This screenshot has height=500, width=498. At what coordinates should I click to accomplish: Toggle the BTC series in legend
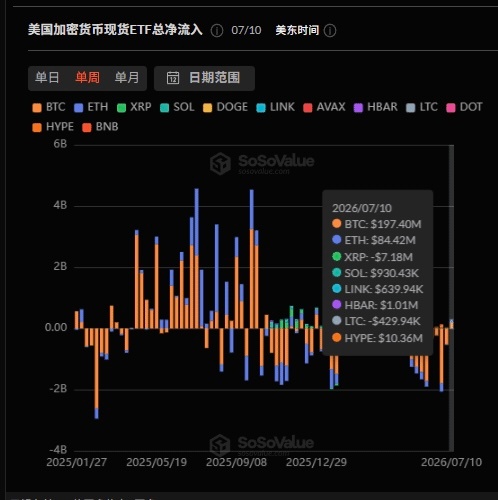click(x=49, y=107)
